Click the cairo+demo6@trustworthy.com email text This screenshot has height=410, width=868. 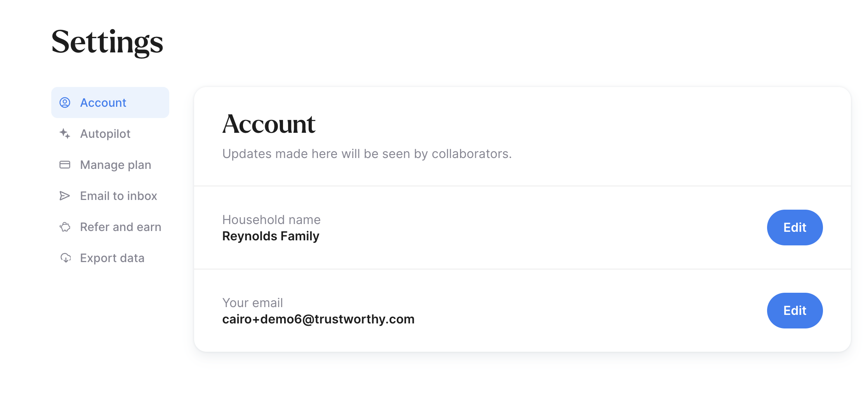pyautogui.click(x=318, y=319)
